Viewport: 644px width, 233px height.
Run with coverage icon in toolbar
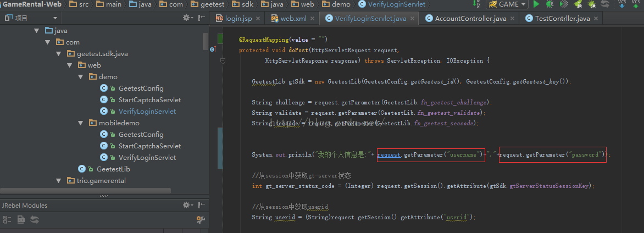563,4
